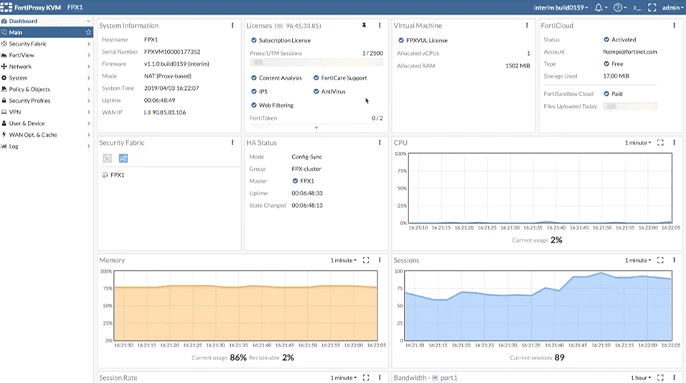The width and height of the screenshot is (686, 383).
Task: Open System Information widget options menu
Action: click(x=232, y=25)
